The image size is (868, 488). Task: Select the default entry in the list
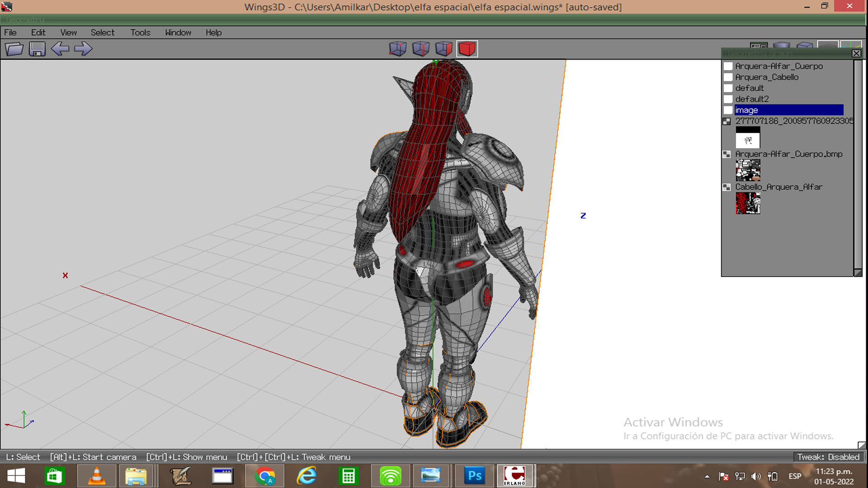pyautogui.click(x=750, y=88)
